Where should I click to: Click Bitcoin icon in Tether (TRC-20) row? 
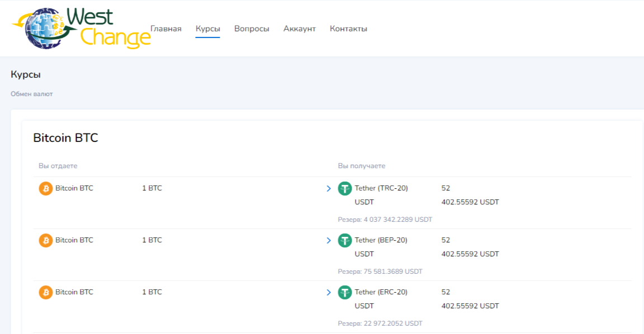46,189
